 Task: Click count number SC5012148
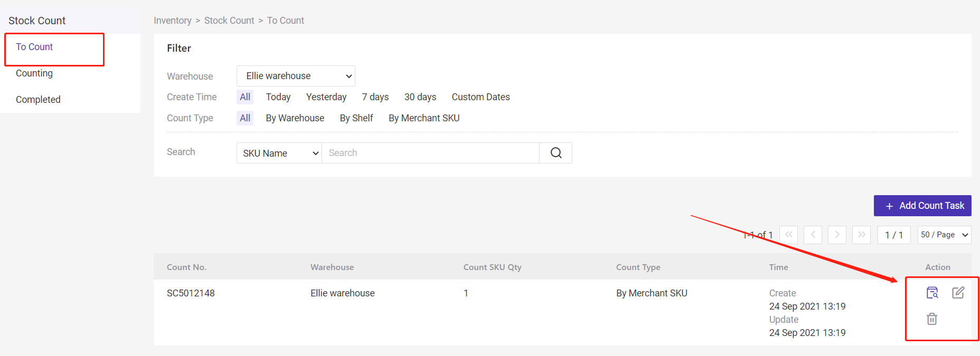tap(191, 293)
